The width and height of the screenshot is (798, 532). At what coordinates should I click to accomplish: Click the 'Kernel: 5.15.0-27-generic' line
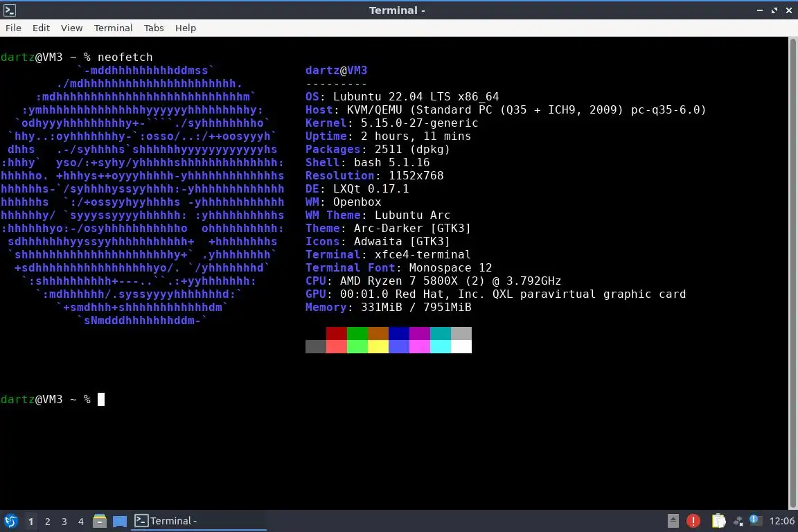pyautogui.click(x=391, y=123)
